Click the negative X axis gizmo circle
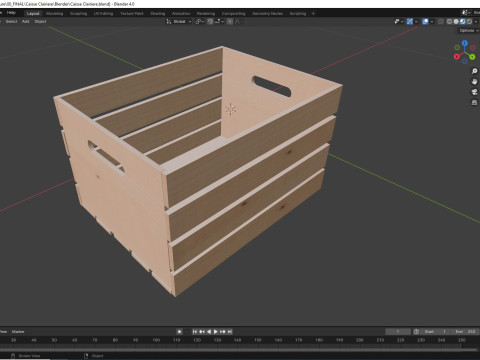The image size is (480, 360). [x=473, y=48]
